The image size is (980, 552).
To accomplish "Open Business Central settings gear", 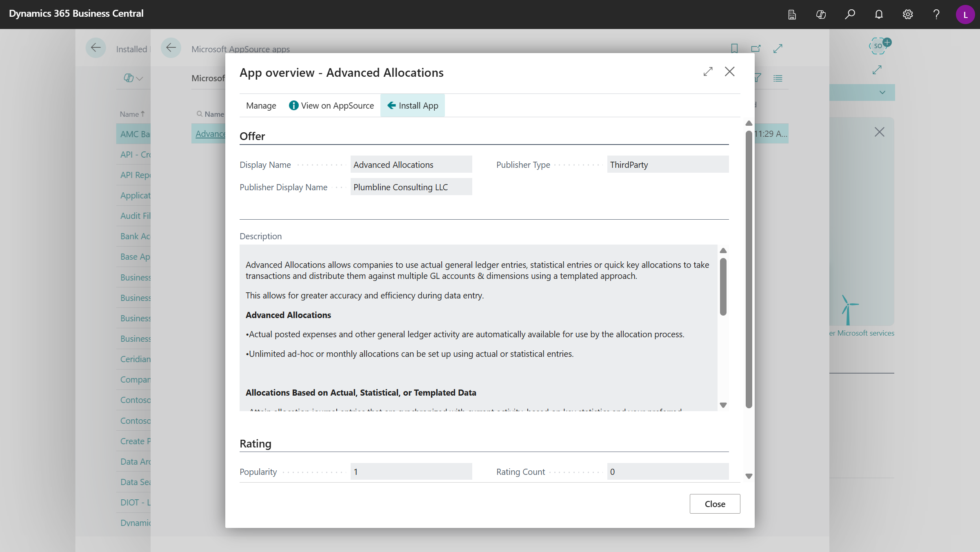I will pyautogui.click(x=908, y=14).
